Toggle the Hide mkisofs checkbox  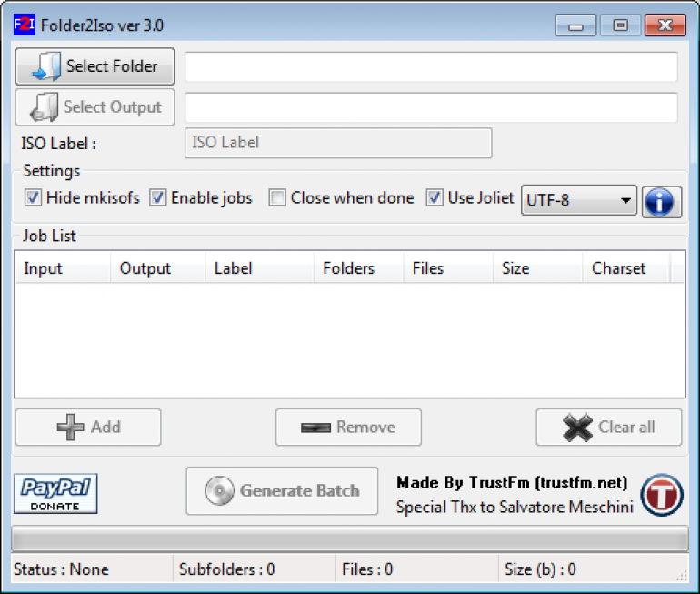click(x=34, y=198)
